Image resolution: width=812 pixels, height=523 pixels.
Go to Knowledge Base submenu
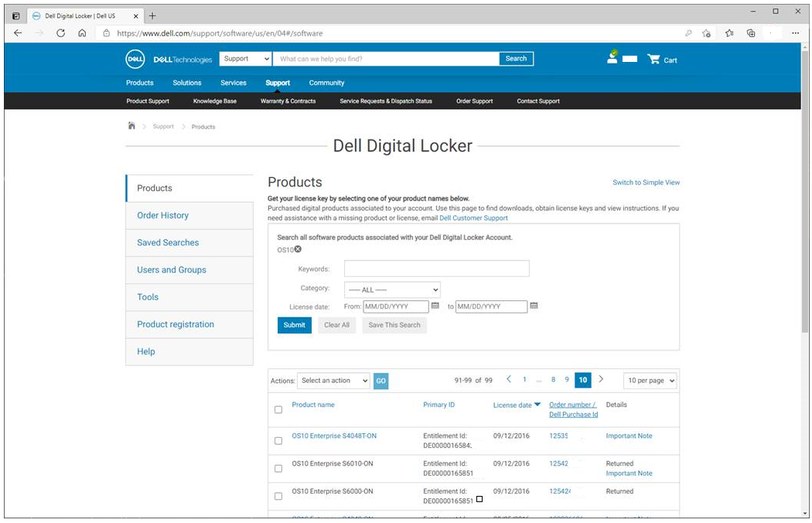pos(215,101)
